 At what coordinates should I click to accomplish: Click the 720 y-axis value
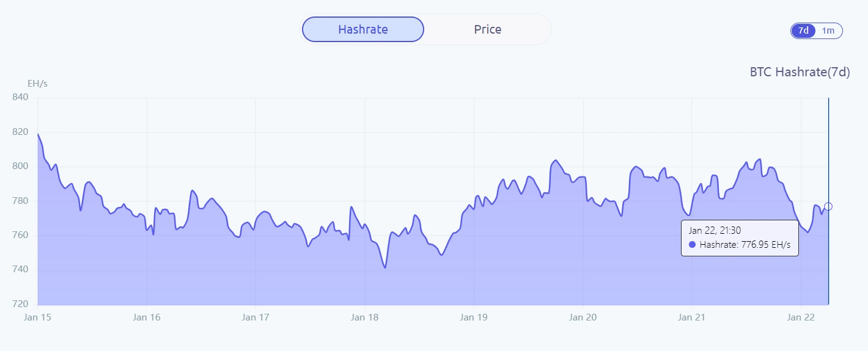[x=20, y=304]
